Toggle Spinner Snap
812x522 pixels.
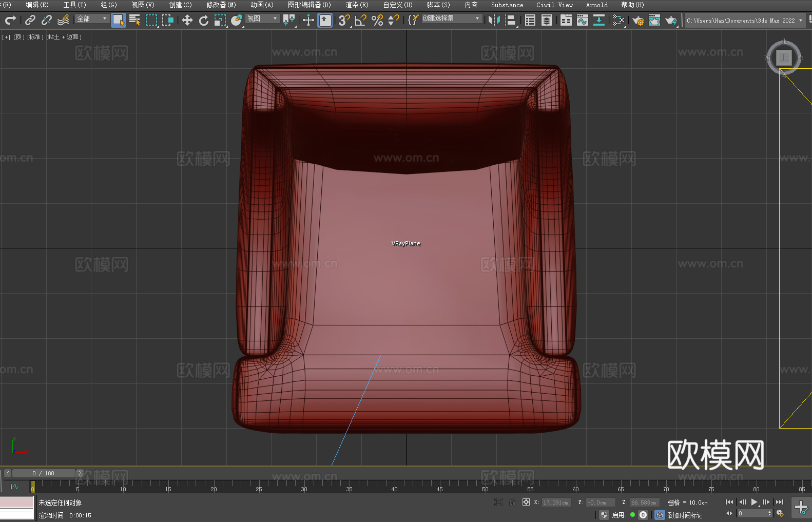[394, 20]
